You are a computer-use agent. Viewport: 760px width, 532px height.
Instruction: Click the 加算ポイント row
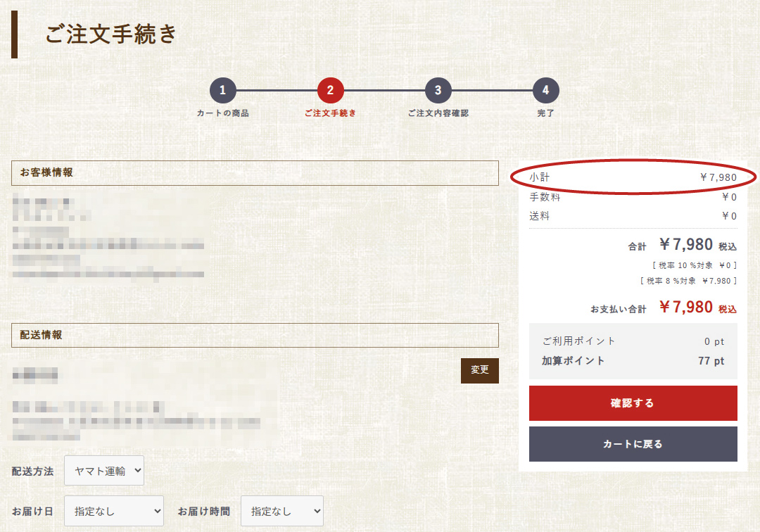pyautogui.click(x=633, y=361)
